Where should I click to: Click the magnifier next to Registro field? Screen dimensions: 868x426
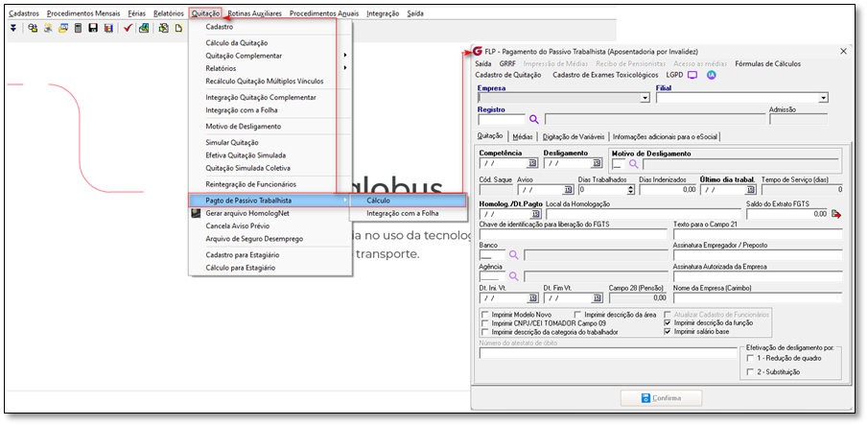tap(533, 119)
